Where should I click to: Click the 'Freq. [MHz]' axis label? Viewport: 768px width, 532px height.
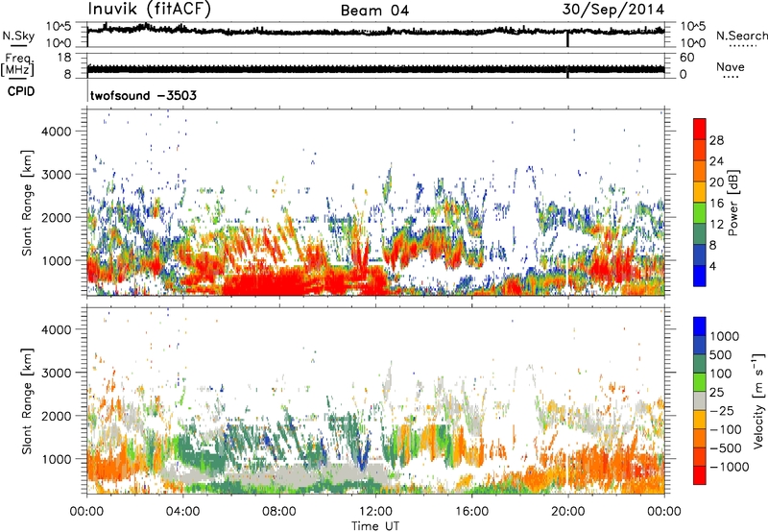[17, 65]
